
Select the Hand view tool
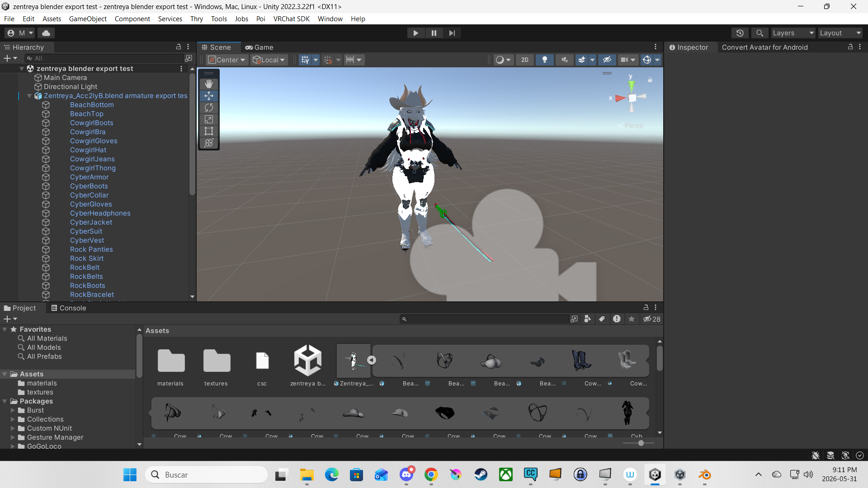[x=209, y=84]
